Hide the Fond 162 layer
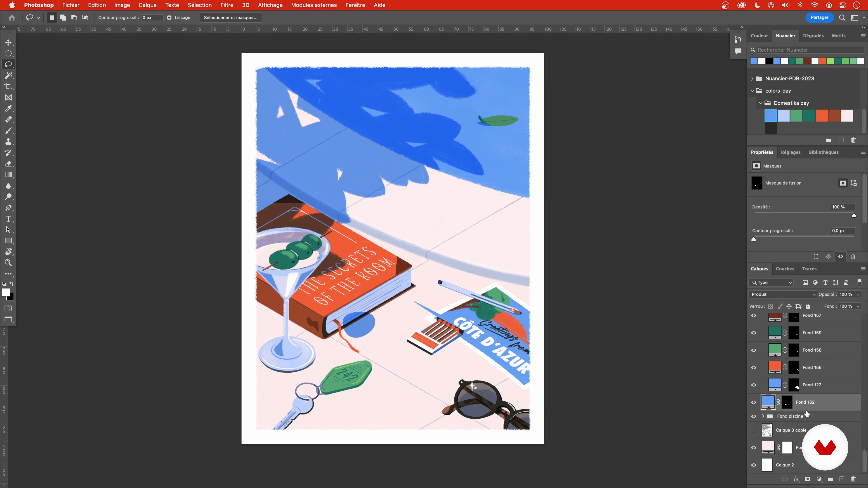 [754, 402]
